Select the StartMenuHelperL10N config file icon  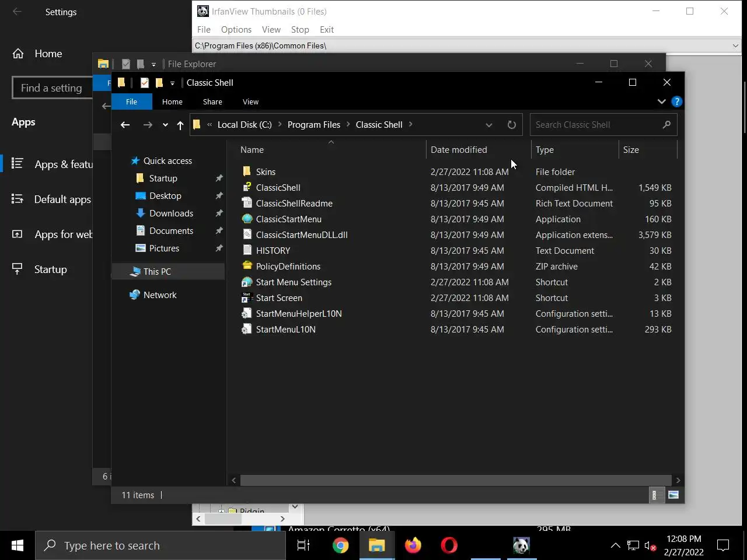[247, 313]
